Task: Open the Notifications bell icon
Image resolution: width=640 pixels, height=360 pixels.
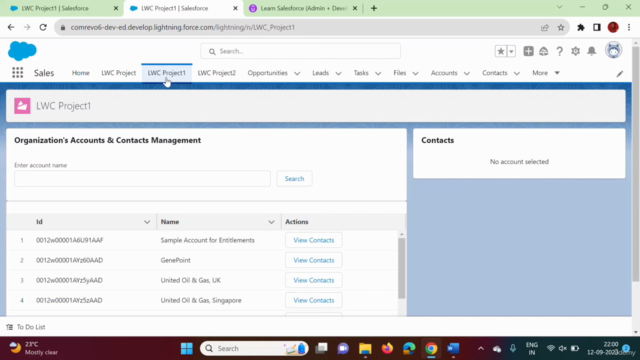Action: (591, 51)
